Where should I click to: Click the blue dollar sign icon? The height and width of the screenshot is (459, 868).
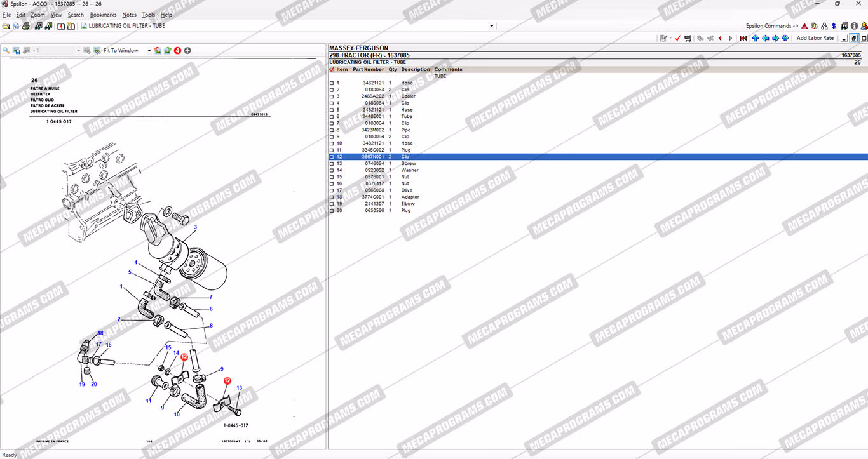833,26
